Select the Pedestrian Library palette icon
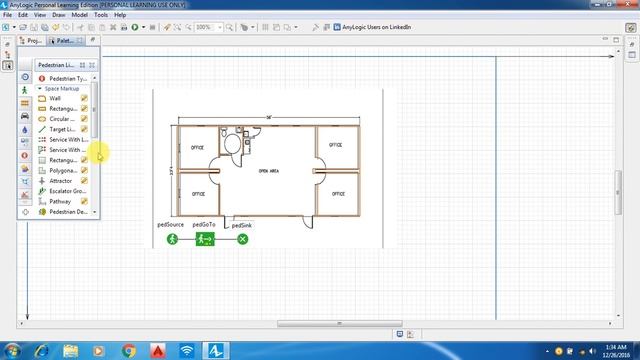Screen dimensions: 640x360 point(25,90)
